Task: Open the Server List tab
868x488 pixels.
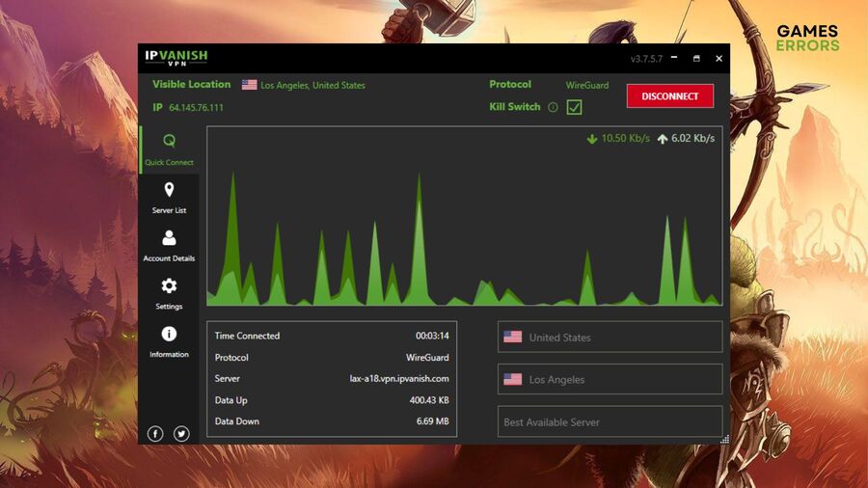Action: [x=169, y=198]
